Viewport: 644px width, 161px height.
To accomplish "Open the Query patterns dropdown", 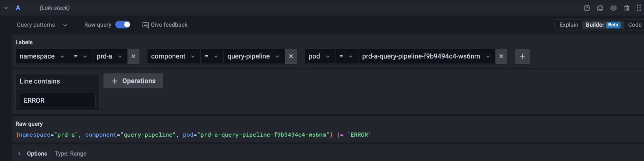I will point(42,25).
